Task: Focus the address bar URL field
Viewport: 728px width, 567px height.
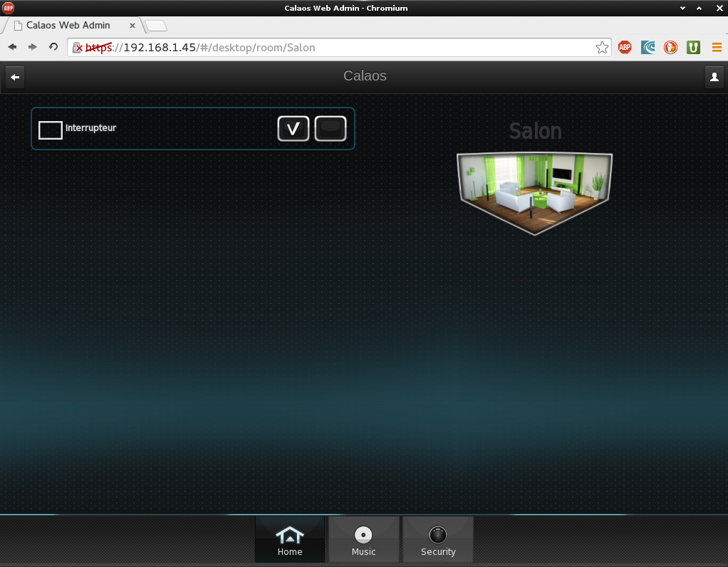Action: [x=339, y=47]
